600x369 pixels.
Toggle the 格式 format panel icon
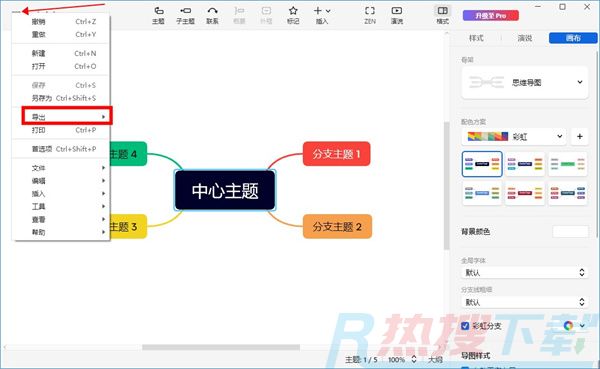click(442, 15)
